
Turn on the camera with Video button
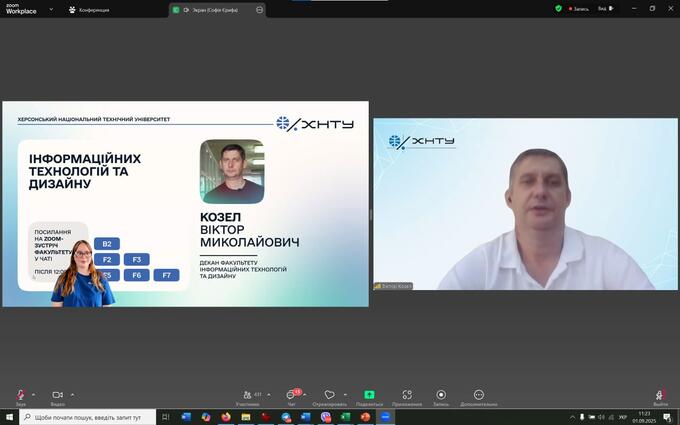(57, 396)
